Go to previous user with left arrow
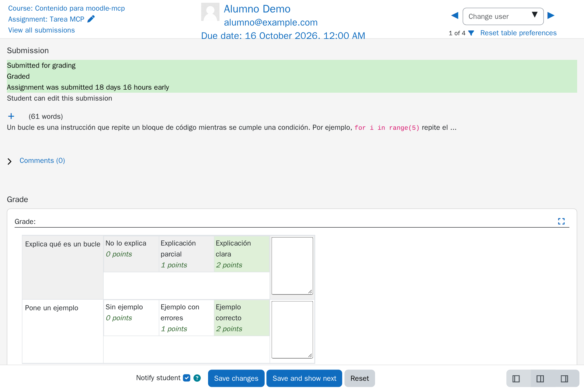The width and height of the screenshot is (584, 392). coord(455,15)
